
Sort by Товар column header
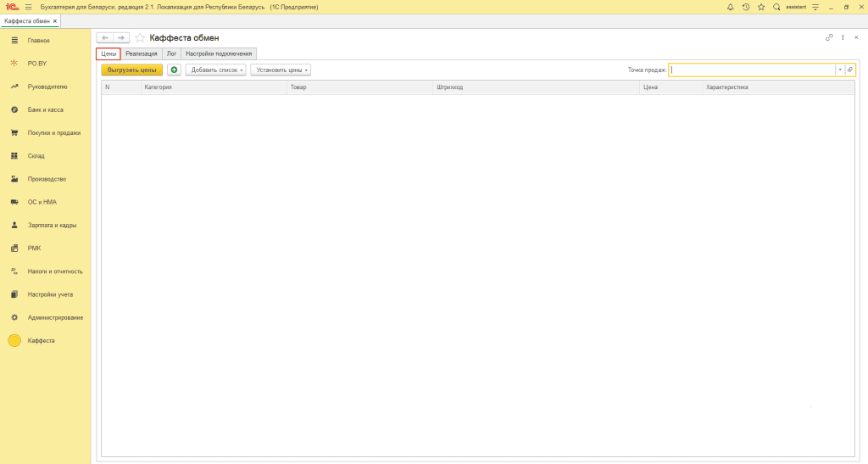[x=359, y=87]
